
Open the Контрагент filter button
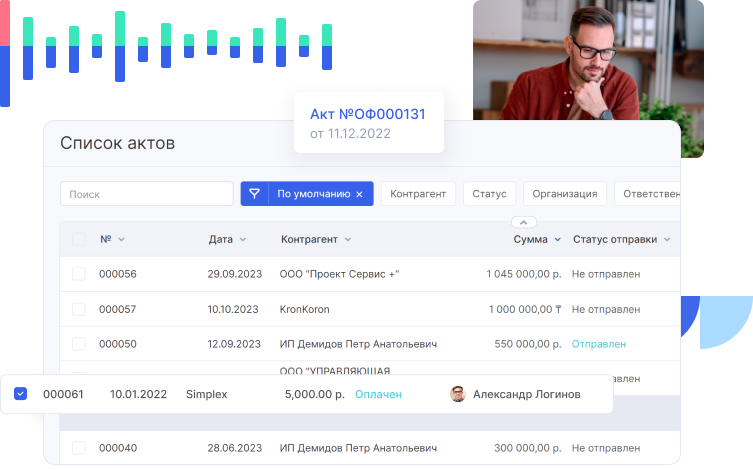point(419,194)
